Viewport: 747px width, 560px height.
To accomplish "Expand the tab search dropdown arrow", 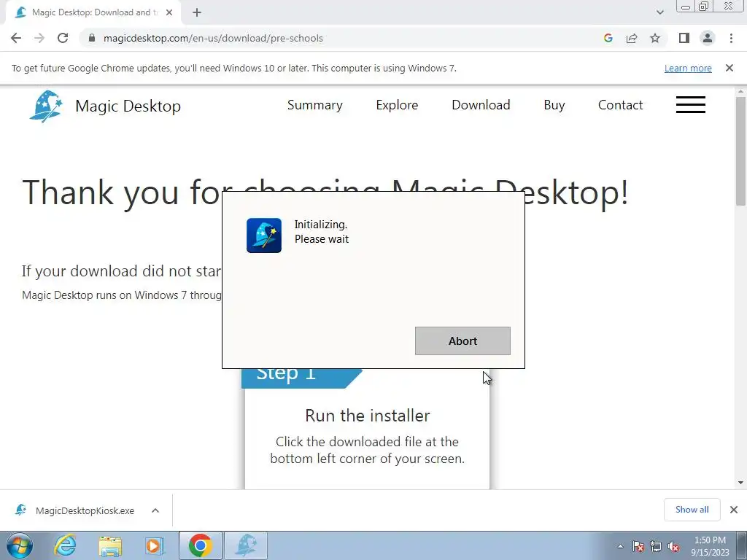I will 659,13.
